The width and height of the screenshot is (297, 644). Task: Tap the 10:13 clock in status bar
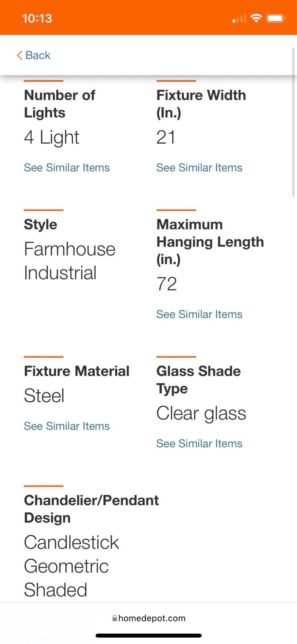pyautogui.click(x=37, y=19)
